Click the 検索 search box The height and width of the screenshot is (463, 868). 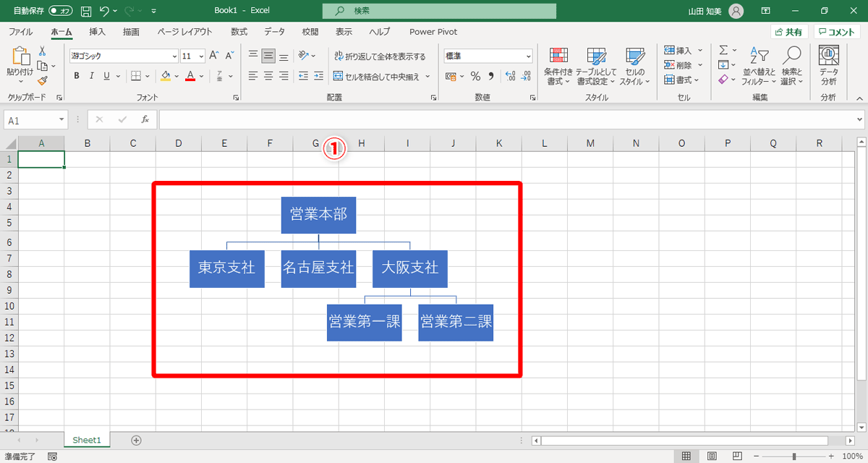(x=439, y=11)
